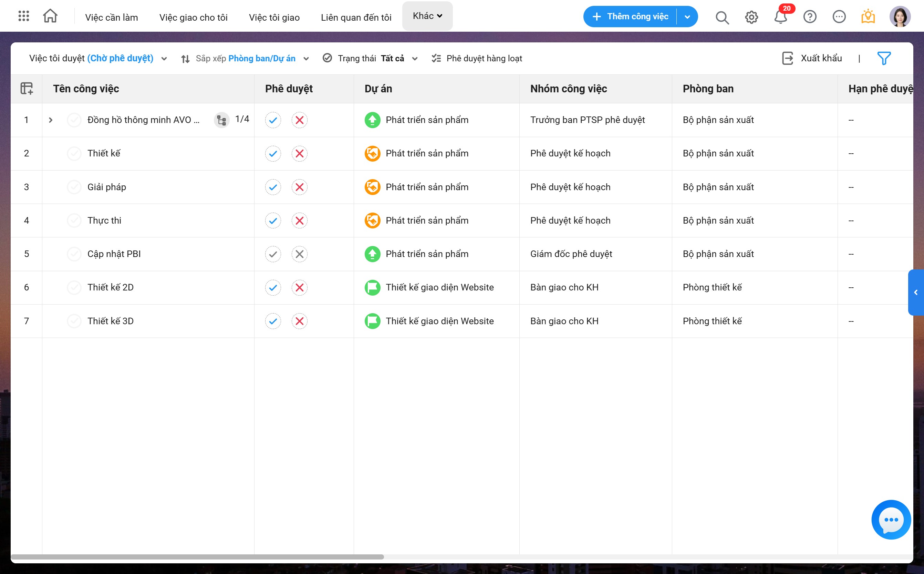Click the horizontal scrollbar at the bottom

tap(197, 557)
